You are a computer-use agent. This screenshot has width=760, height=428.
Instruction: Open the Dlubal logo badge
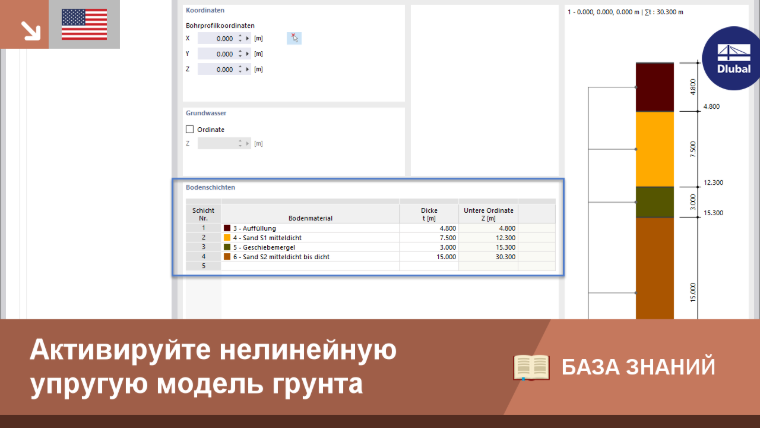732,59
